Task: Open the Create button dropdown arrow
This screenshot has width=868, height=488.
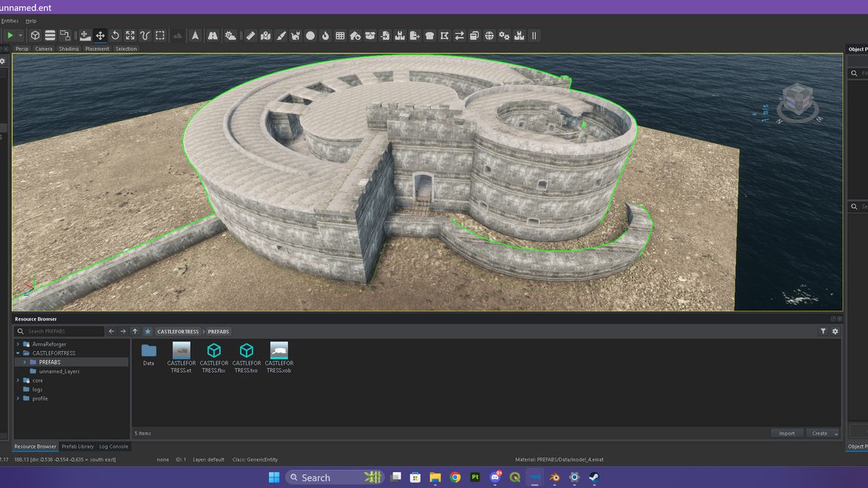Action: [x=836, y=434]
